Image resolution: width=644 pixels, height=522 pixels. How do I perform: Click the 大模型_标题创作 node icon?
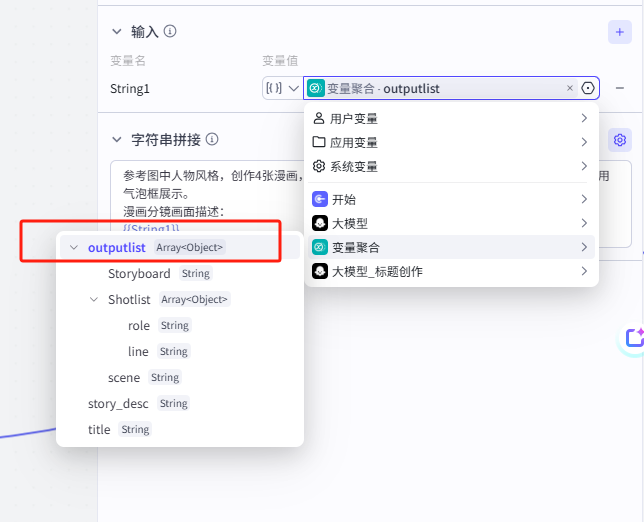coord(320,271)
